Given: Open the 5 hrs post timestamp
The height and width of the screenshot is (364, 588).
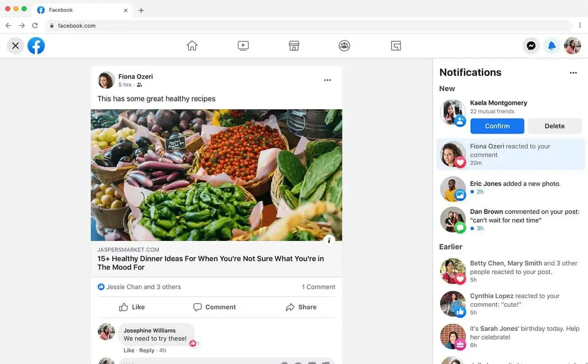Looking at the screenshot, I should pyautogui.click(x=125, y=85).
